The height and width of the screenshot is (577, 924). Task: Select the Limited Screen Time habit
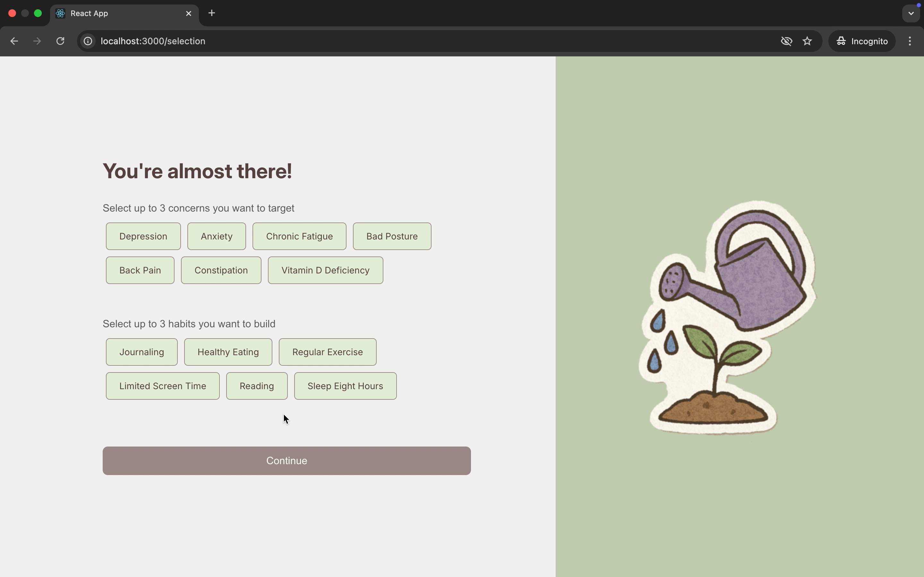(x=163, y=386)
